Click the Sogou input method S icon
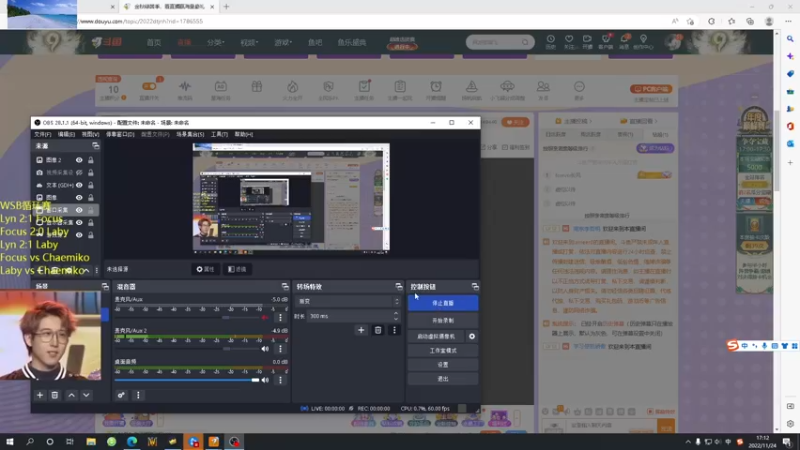Viewport: 800px width, 450px height. pos(733,345)
